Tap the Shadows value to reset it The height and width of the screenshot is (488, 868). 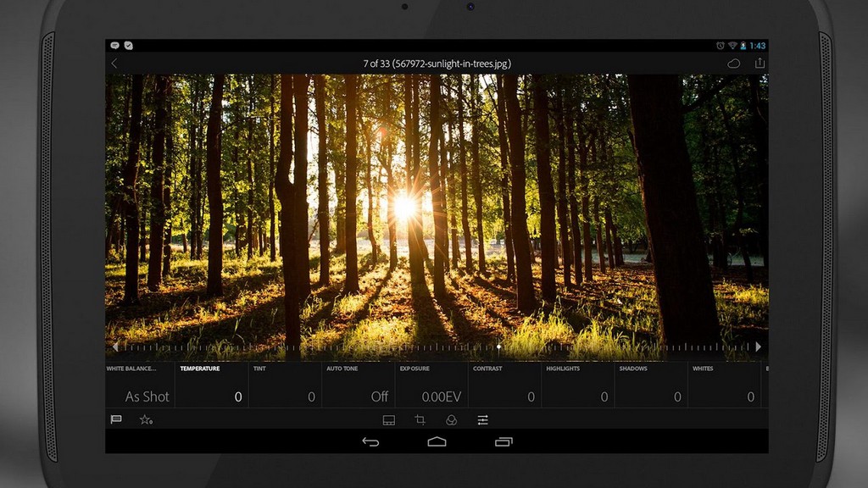676,396
